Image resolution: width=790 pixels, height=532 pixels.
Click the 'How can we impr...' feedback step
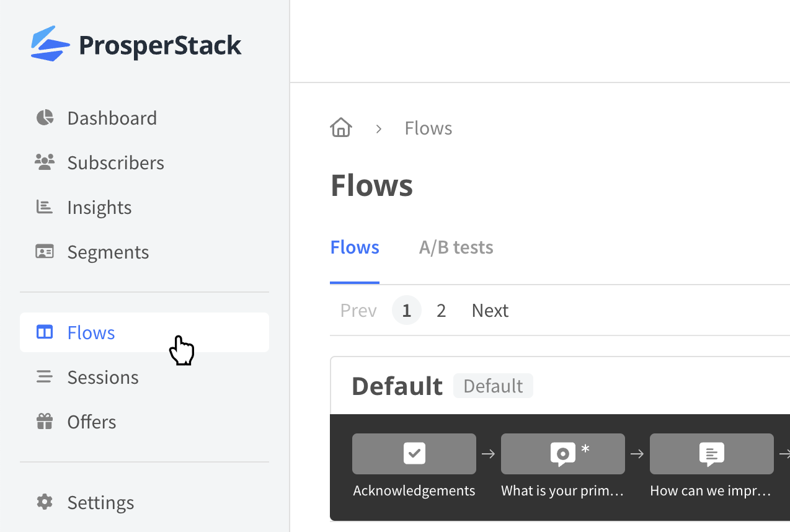(711, 453)
